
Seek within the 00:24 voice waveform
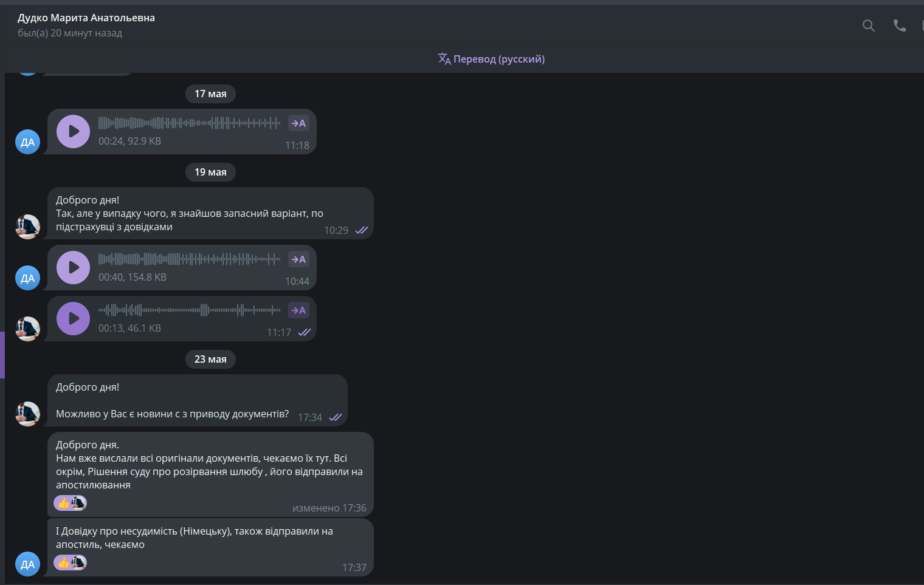click(x=189, y=123)
